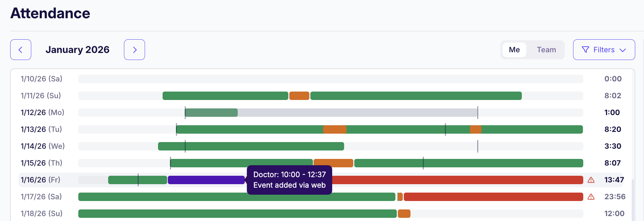The width and height of the screenshot is (644, 221).
Task: Select the purple Doctor event bar
Action: (206, 180)
